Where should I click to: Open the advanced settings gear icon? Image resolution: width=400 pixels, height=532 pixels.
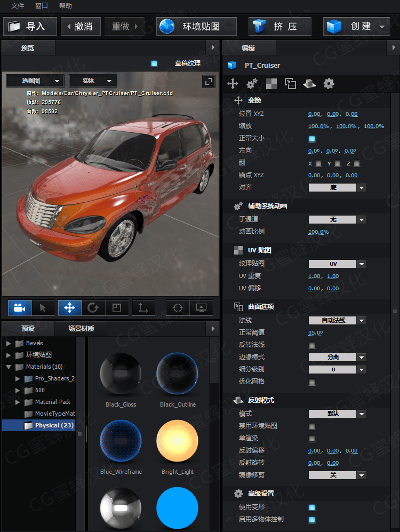329,83
